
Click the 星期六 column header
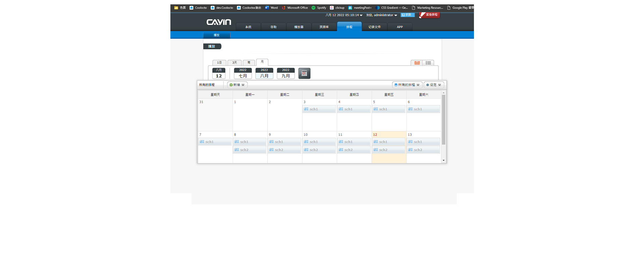tap(424, 95)
